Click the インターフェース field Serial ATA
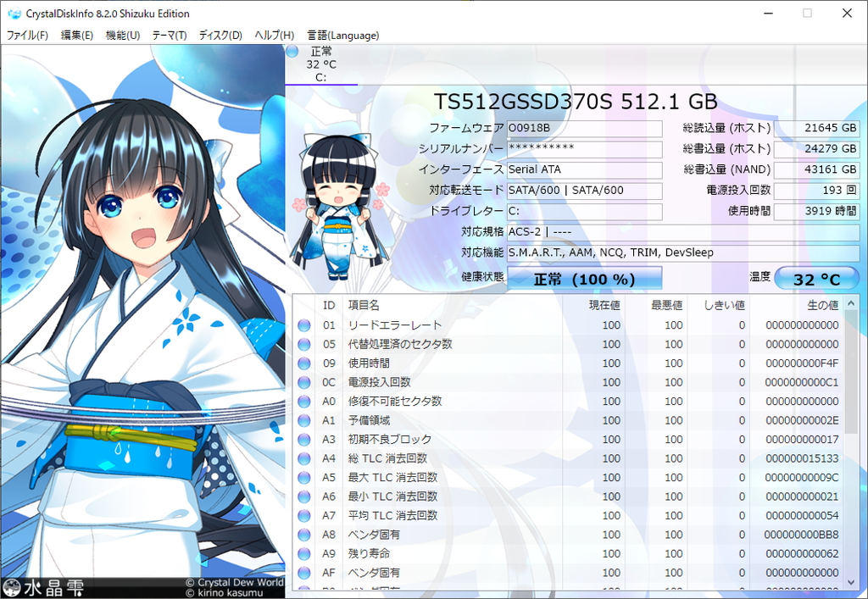868x599 pixels. [585, 169]
